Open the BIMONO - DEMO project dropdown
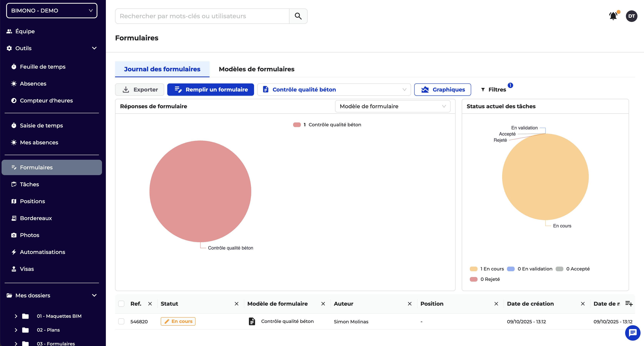The height and width of the screenshot is (346, 644). (52, 11)
